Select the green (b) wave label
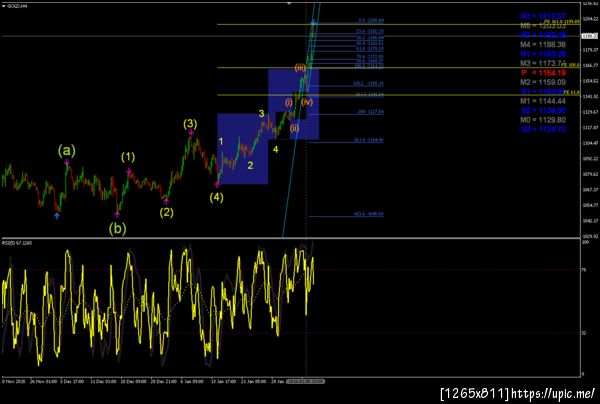Image resolution: width=600 pixels, height=404 pixels. 117,228
